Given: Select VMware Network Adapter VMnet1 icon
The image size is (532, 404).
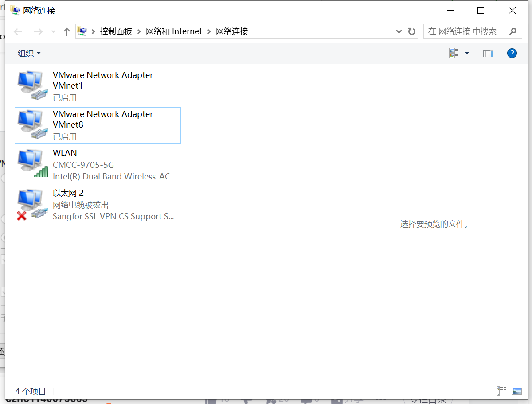Looking at the screenshot, I should point(32,85).
